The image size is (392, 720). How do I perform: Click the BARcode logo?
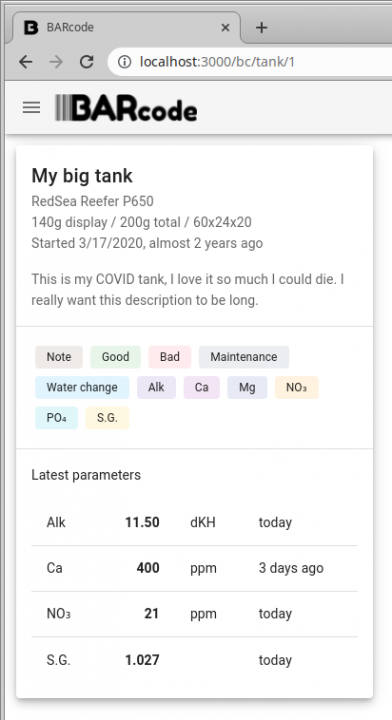126,108
